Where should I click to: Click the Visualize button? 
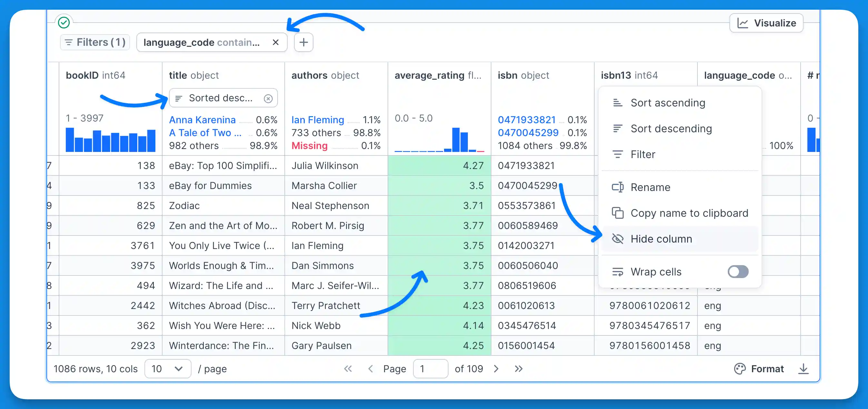[766, 23]
